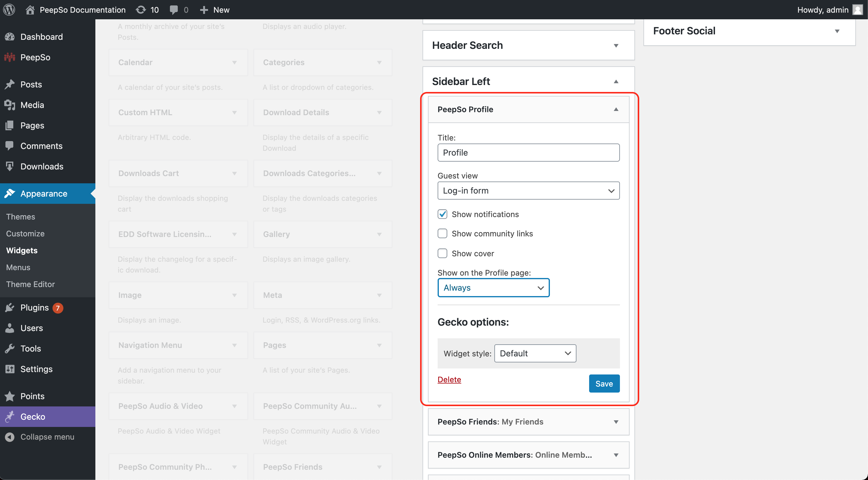Click PeepSo Documentation site link
Image resolution: width=868 pixels, height=480 pixels.
click(x=83, y=10)
